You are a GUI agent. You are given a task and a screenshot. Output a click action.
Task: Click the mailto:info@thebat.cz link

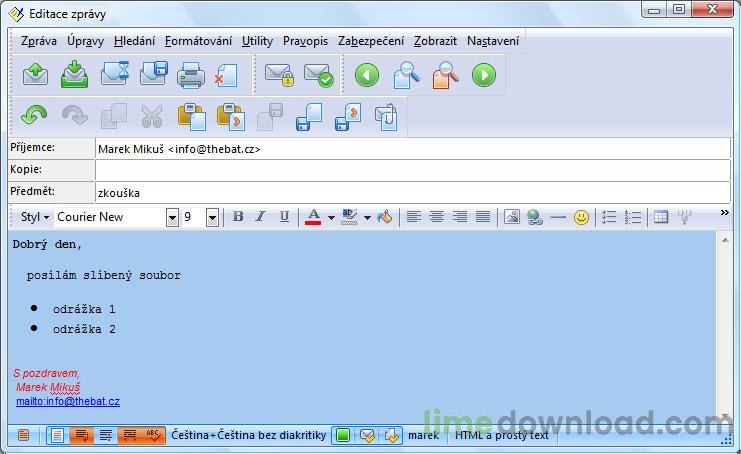68,401
